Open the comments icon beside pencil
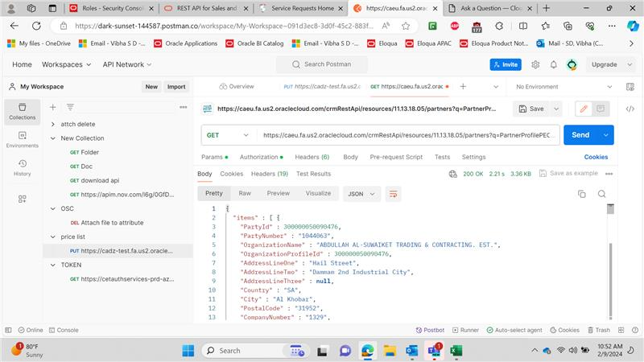The width and height of the screenshot is (644, 362). [601, 109]
